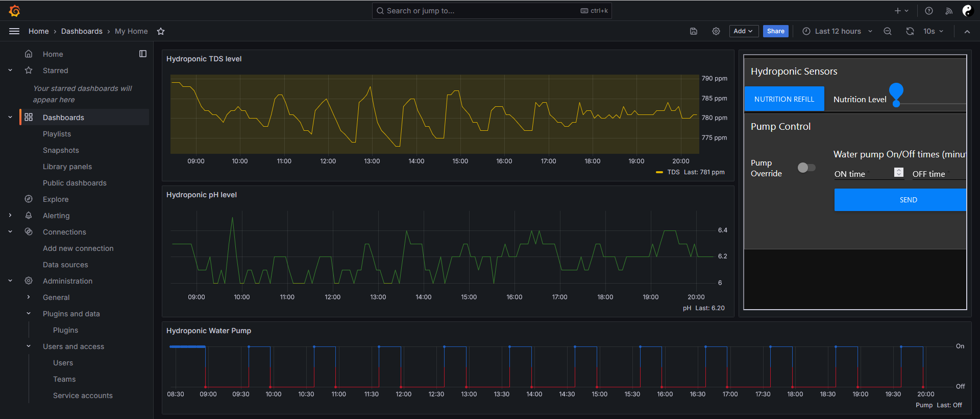The height and width of the screenshot is (419, 980).
Task: Click the plus new item icon
Action: 898,11
